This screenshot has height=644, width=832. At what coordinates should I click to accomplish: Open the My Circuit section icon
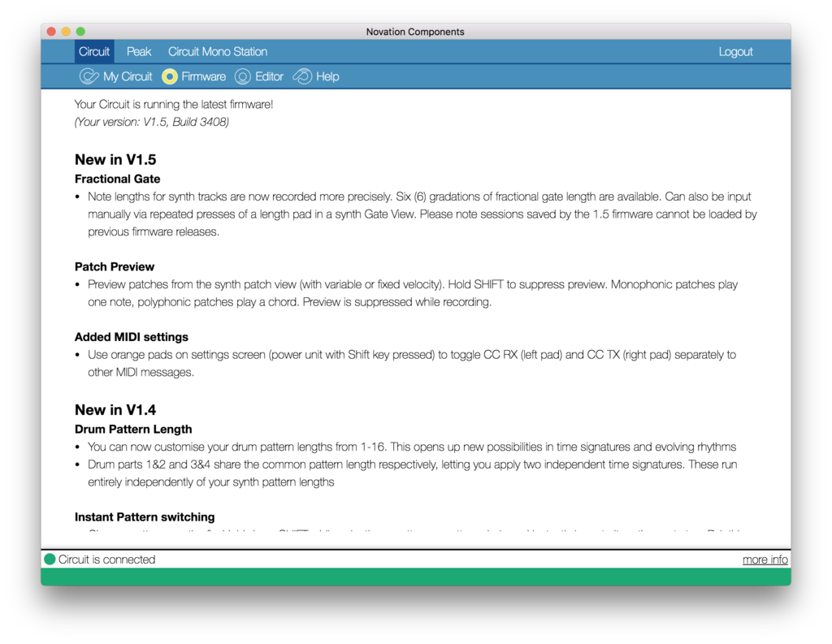point(89,76)
